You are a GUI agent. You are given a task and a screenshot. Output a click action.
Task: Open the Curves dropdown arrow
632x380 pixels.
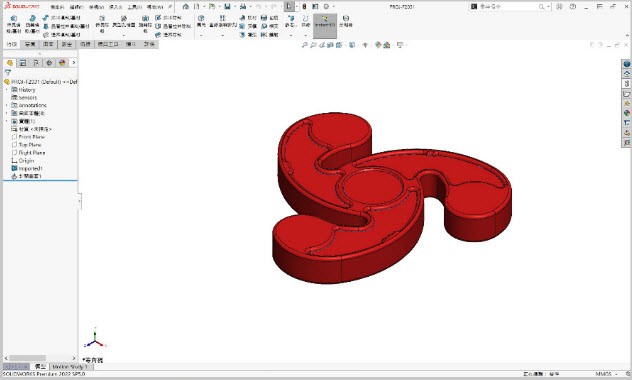[x=306, y=35]
